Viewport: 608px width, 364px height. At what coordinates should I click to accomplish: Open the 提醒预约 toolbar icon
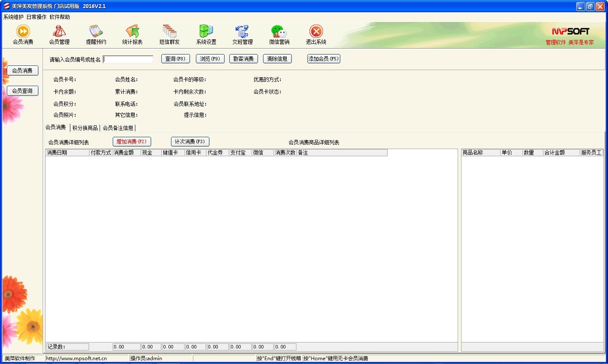point(96,35)
